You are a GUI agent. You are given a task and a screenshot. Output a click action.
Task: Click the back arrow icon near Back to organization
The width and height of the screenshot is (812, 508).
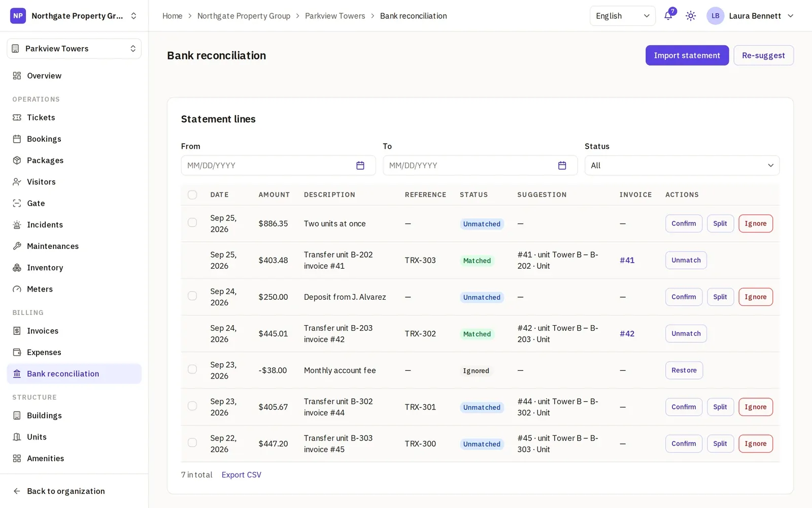point(17,491)
